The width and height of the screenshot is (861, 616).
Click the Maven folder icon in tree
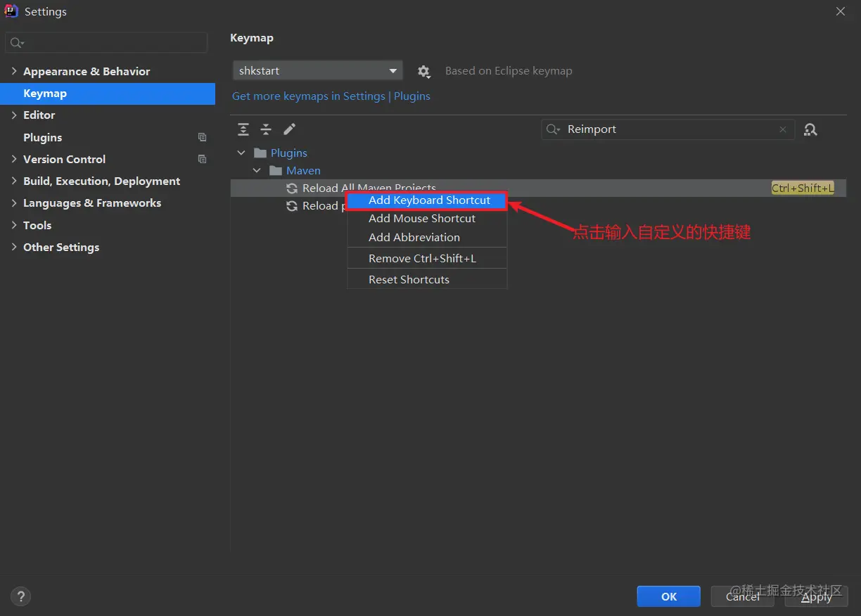click(276, 170)
